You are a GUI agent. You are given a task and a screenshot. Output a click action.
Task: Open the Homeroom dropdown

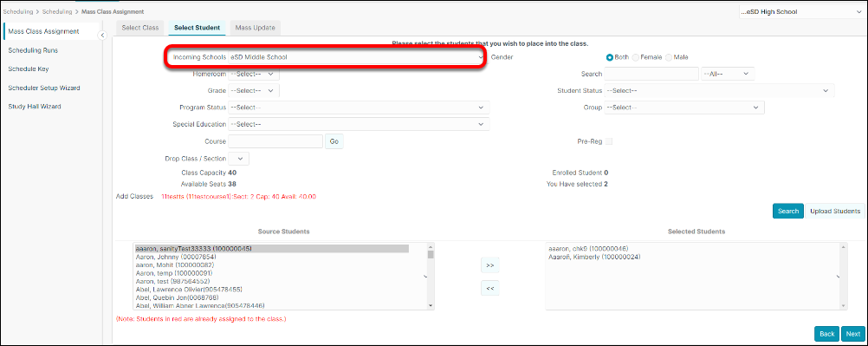pyautogui.click(x=254, y=74)
